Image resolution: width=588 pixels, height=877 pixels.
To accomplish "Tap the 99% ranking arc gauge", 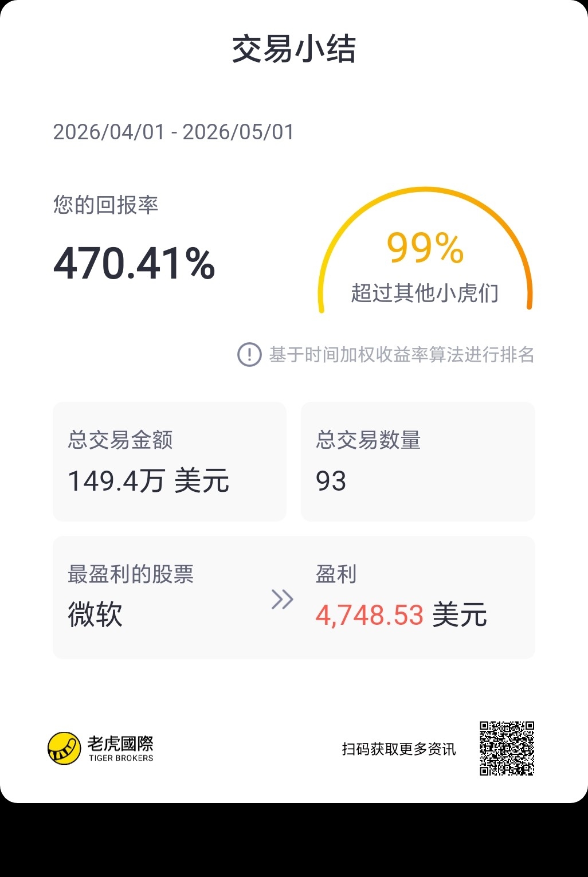I will [x=425, y=250].
